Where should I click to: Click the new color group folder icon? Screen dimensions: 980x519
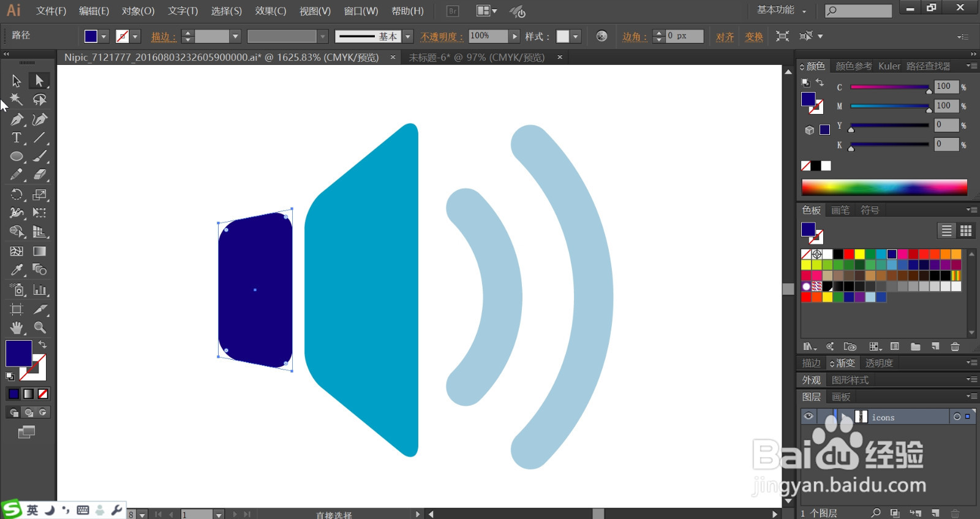tap(915, 347)
